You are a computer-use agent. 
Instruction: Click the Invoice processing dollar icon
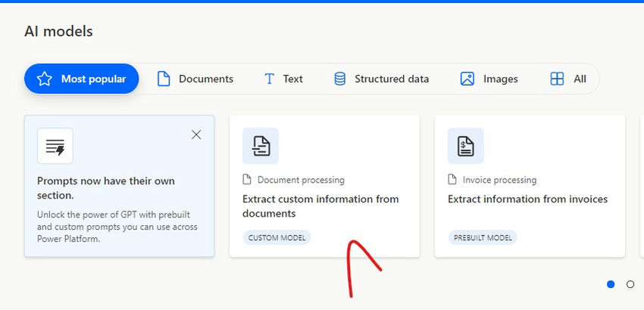point(466,146)
